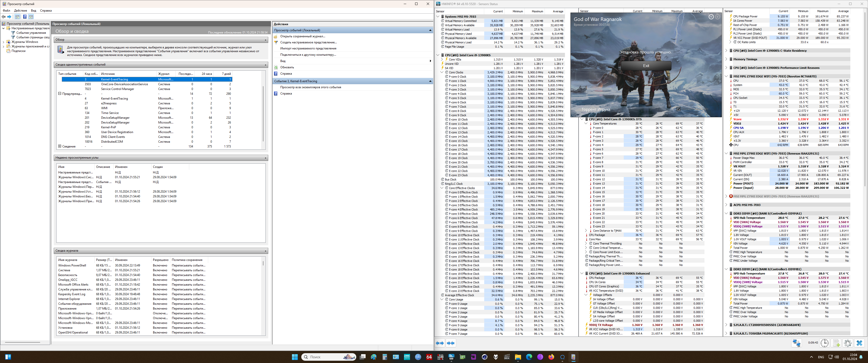Click Event Viewer help question mark toolbar icon
The image size is (868, 363).
(x=24, y=17)
